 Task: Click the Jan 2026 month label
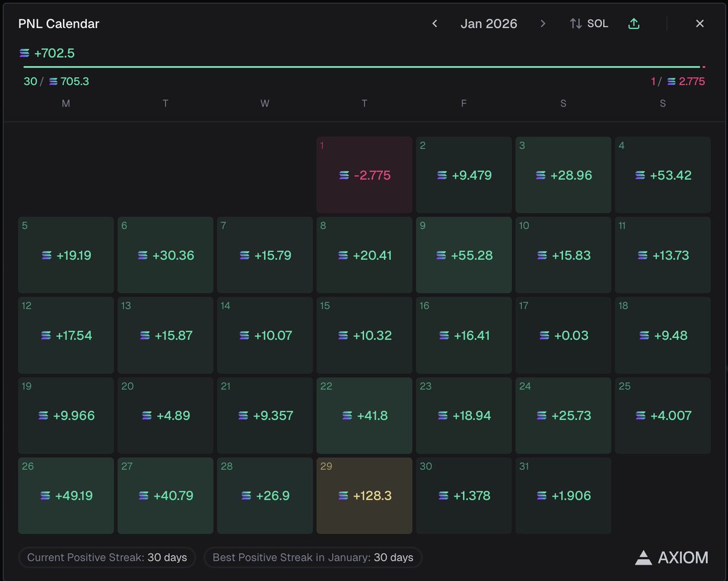coord(489,24)
